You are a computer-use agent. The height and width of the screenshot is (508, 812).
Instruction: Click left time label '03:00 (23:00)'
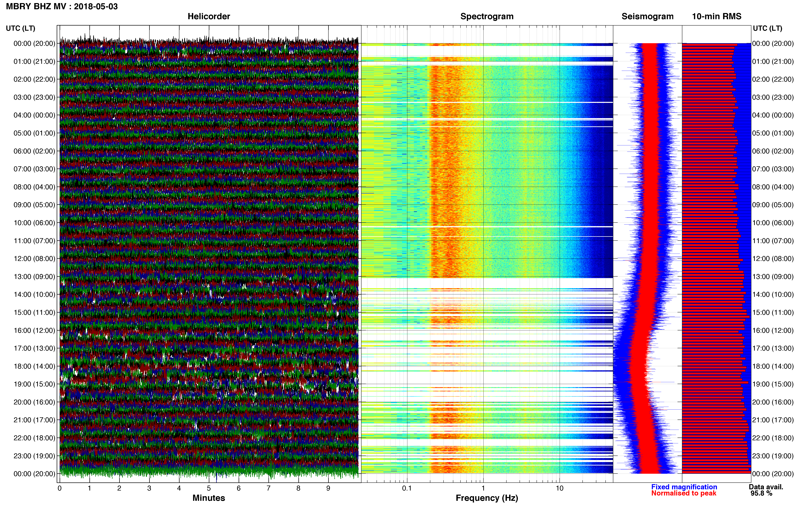34,97
